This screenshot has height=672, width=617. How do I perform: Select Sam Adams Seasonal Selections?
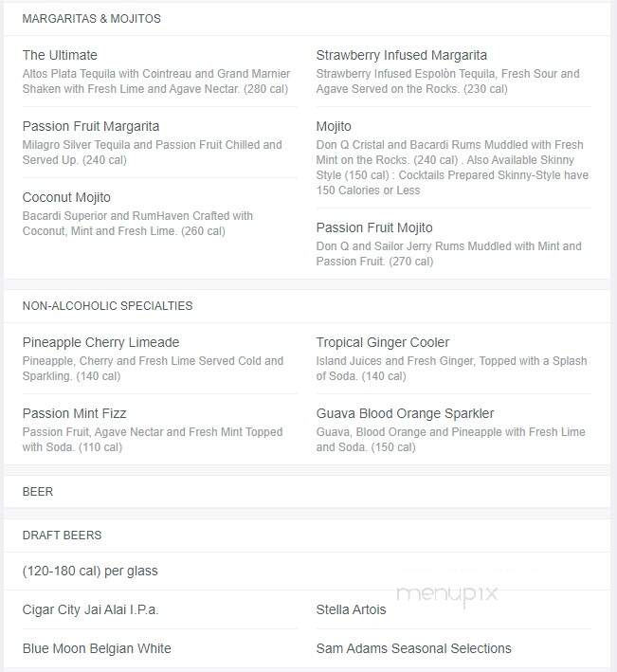click(413, 648)
